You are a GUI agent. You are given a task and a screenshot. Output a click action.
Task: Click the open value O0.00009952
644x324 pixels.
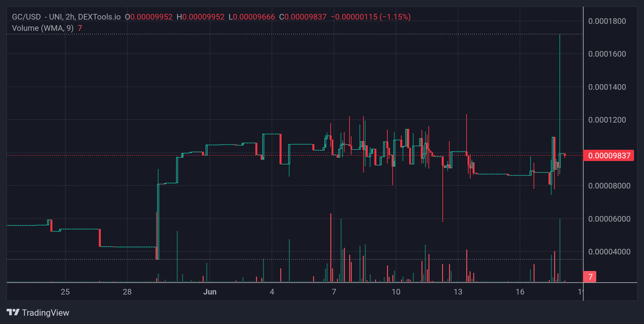149,17
